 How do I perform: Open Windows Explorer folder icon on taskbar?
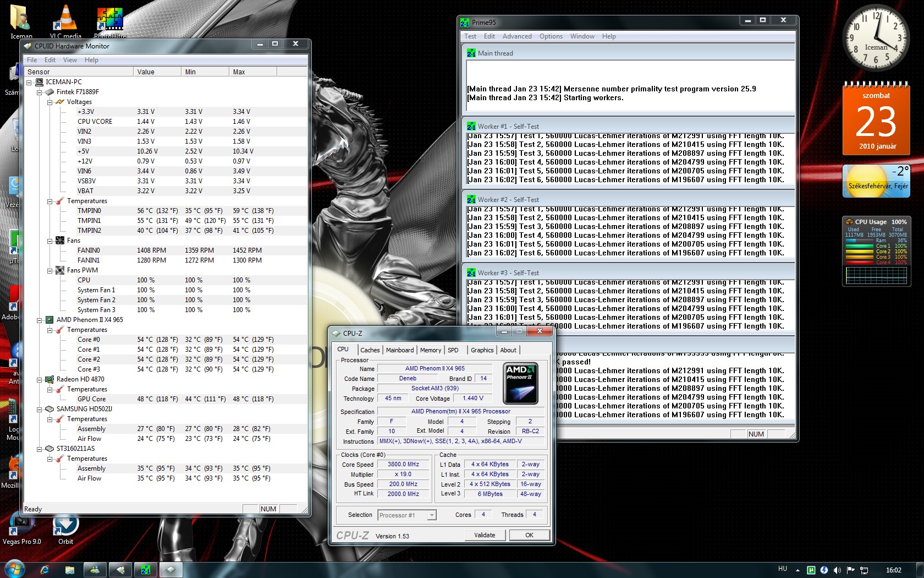coord(70,570)
